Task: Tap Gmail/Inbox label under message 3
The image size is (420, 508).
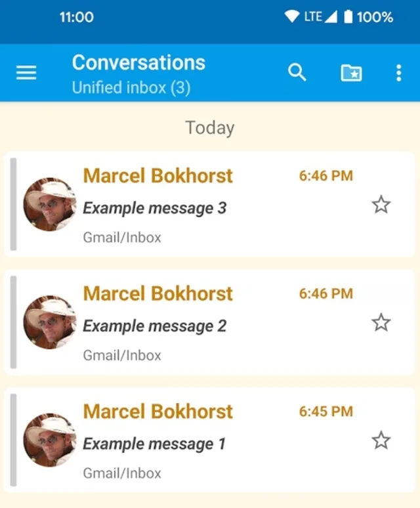Action: pyautogui.click(x=122, y=238)
